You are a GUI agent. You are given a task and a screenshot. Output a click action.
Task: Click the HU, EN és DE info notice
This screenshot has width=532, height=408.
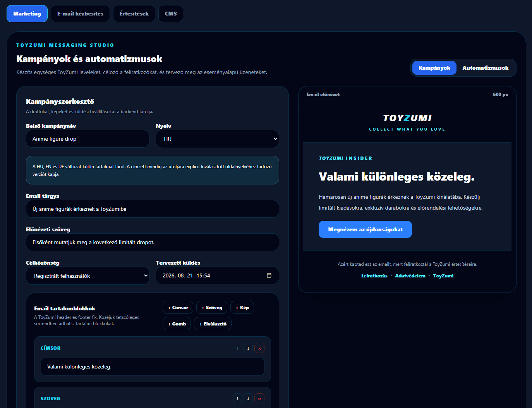coord(153,170)
